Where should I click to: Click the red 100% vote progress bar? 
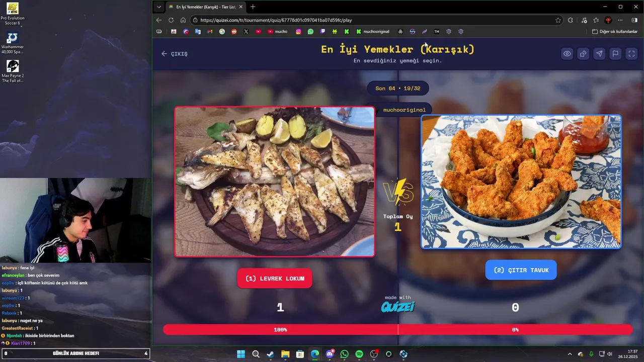point(280,330)
